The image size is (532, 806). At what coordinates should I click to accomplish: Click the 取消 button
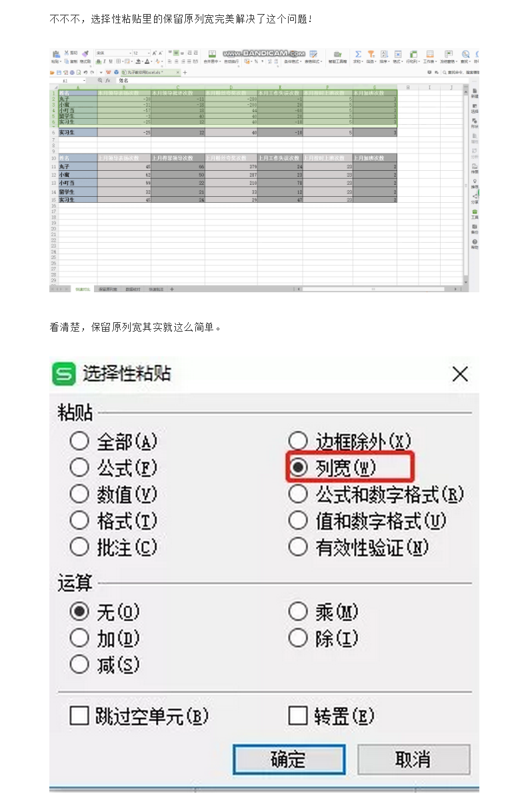point(413,759)
